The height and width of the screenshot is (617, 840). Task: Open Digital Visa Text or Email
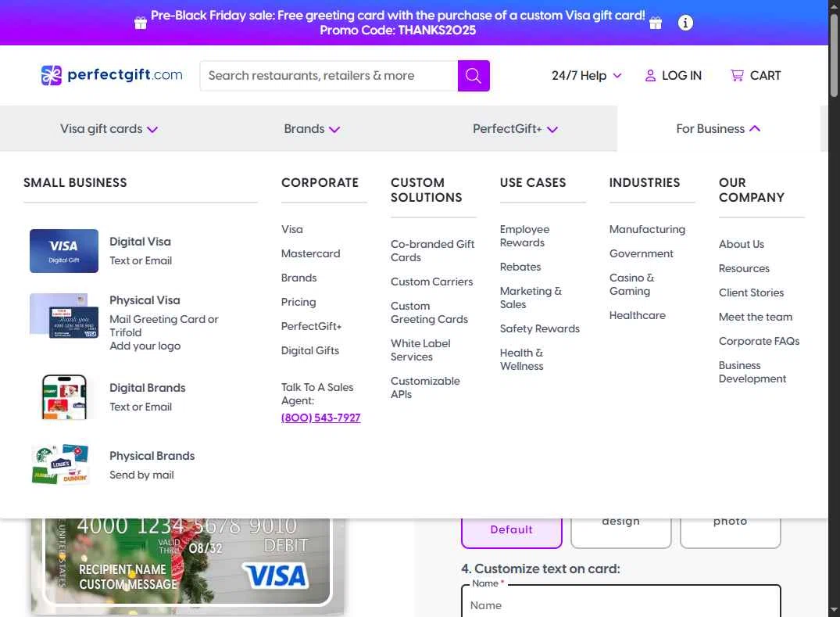coord(141,251)
